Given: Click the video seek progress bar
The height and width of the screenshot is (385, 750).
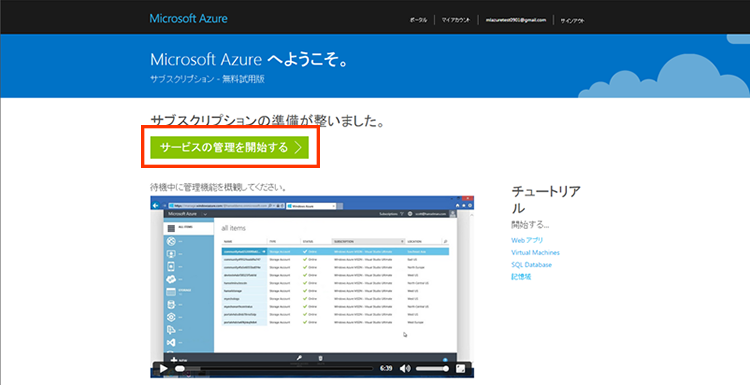Looking at the screenshot, I should click(x=274, y=369).
